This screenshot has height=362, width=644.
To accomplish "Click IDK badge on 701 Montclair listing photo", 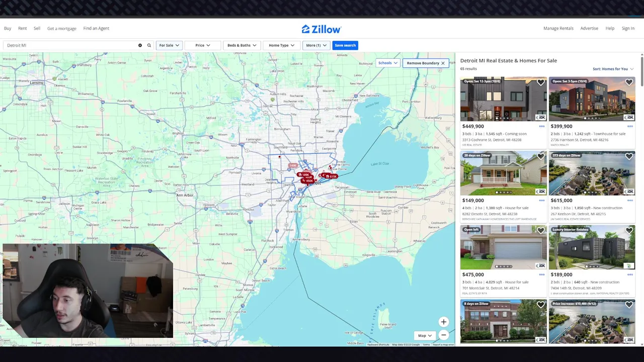I will (x=541, y=265).
